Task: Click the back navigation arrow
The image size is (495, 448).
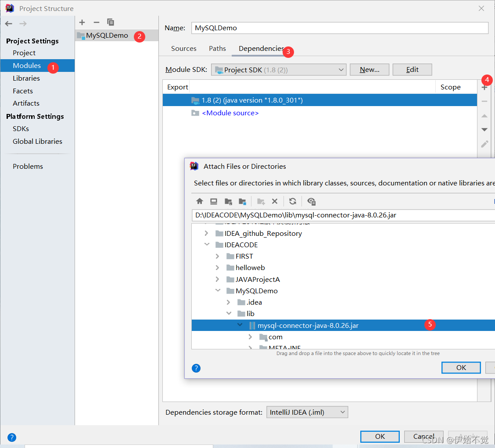Action: coord(9,24)
